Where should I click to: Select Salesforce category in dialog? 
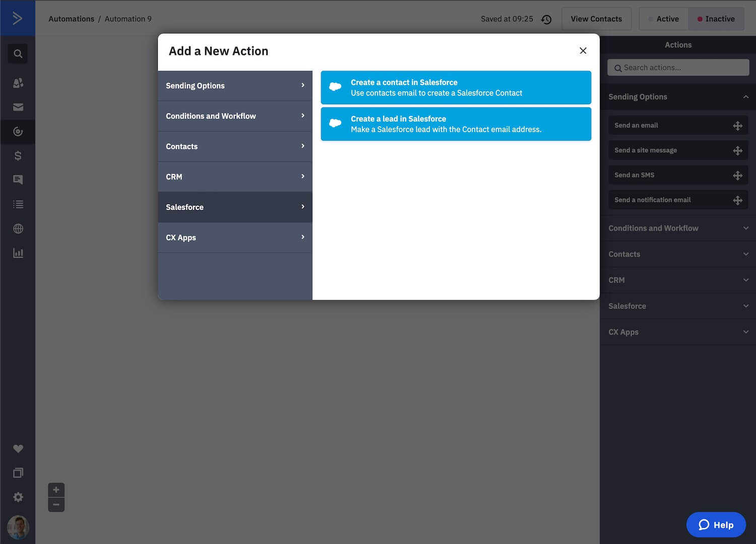pyautogui.click(x=235, y=207)
